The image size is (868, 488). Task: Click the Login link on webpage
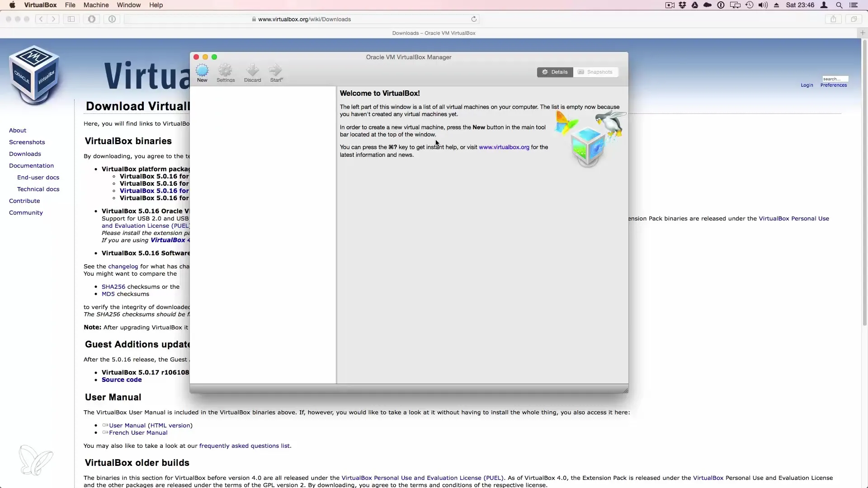[807, 85]
